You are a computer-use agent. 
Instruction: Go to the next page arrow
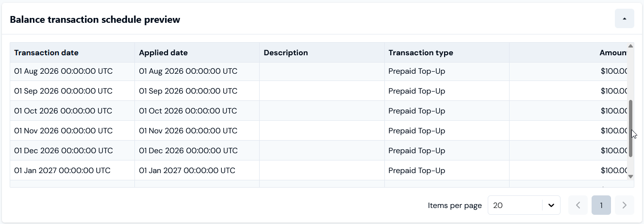coord(625,205)
